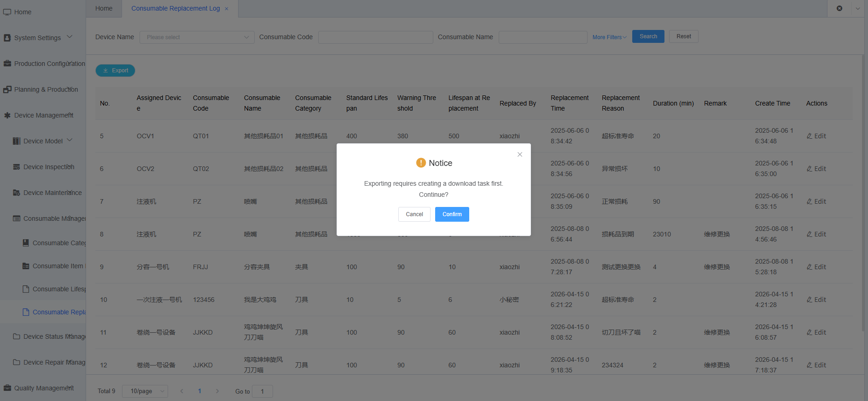Screen dimensions: 868x401
Task: Open Device Maintenance submenu
Action: pyautogui.click(x=43, y=193)
